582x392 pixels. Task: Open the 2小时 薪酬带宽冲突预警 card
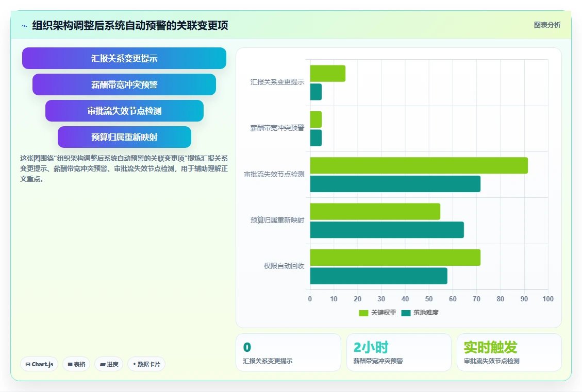[398, 352]
